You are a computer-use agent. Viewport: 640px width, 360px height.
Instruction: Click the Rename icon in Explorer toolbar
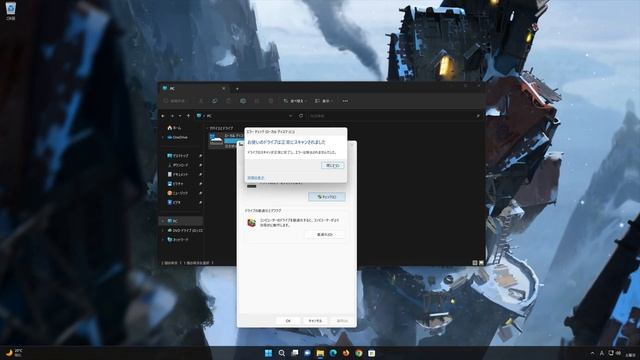243,101
